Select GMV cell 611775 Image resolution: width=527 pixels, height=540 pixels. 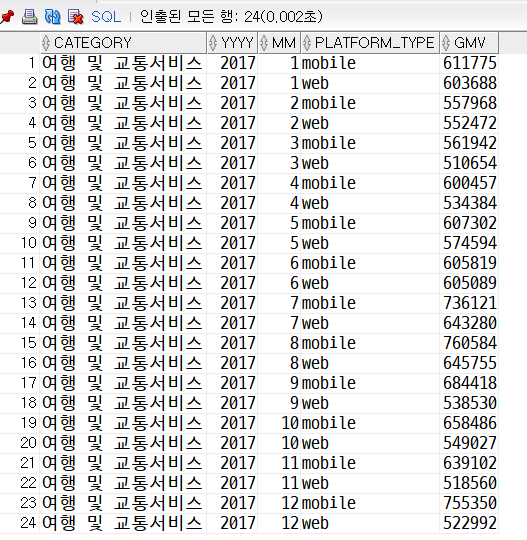click(x=469, y=63)
